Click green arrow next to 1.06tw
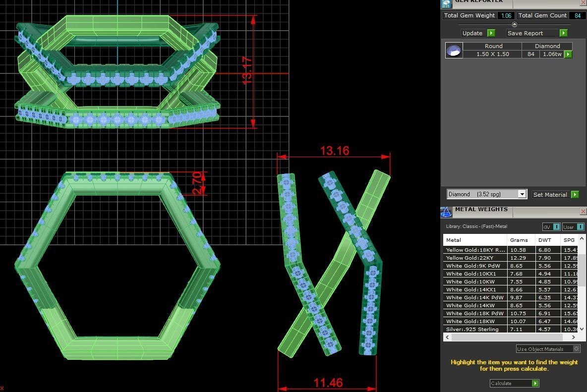This screenshot has width=587, height=392. tap(568, 54)
